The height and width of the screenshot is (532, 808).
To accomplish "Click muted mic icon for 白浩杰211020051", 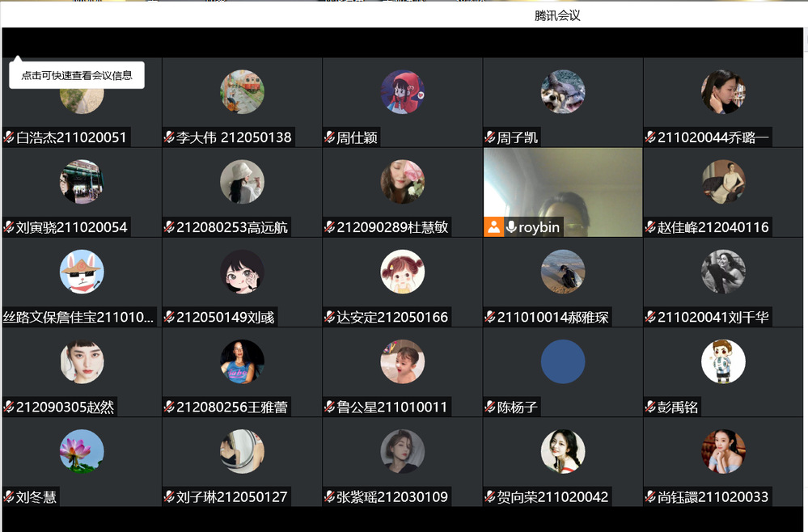I will (x=9, y=137).
